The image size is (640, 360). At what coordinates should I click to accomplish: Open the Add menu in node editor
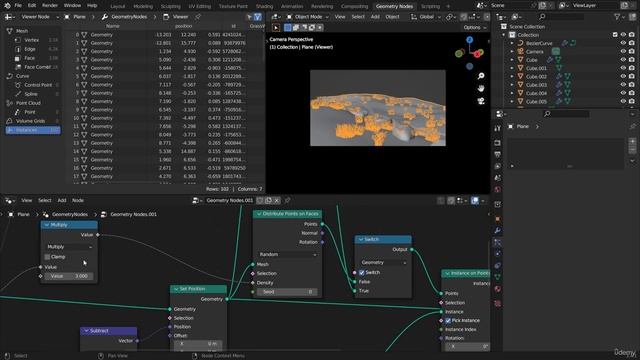click(x=62, y=200)
